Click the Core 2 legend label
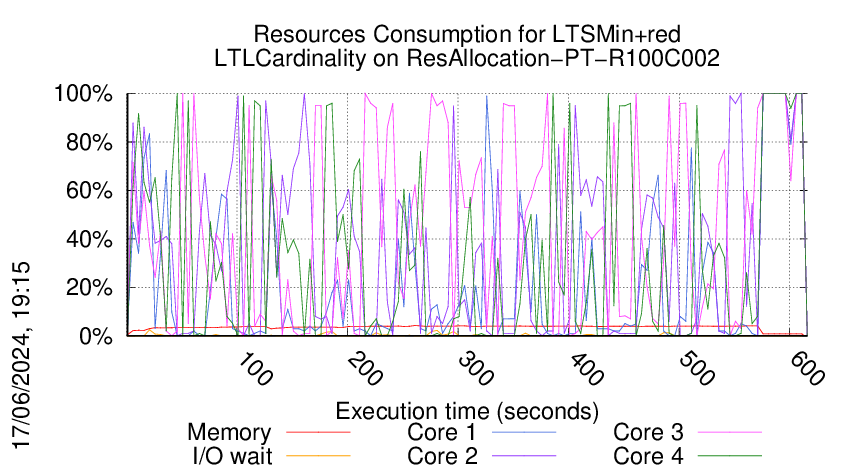 click(442, 456)
